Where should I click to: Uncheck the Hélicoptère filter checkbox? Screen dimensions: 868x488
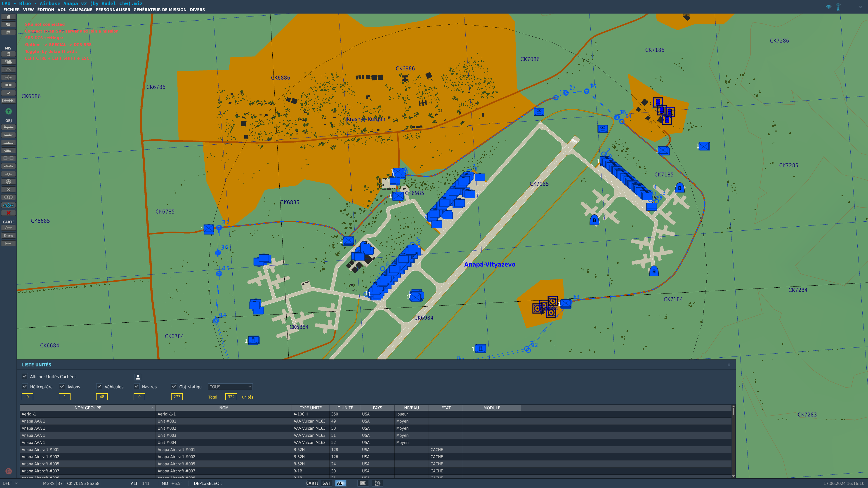(x=25, y=386)
